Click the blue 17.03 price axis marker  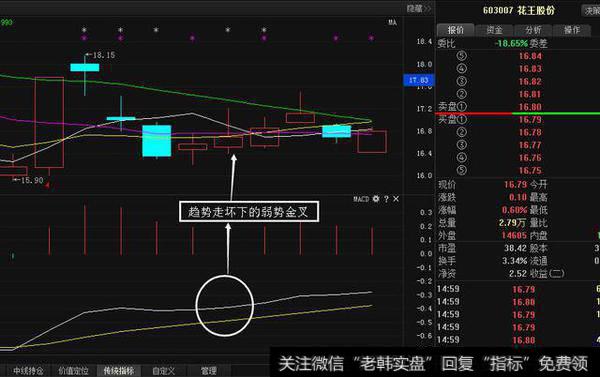pyautogui.click(x=419, y=80)
